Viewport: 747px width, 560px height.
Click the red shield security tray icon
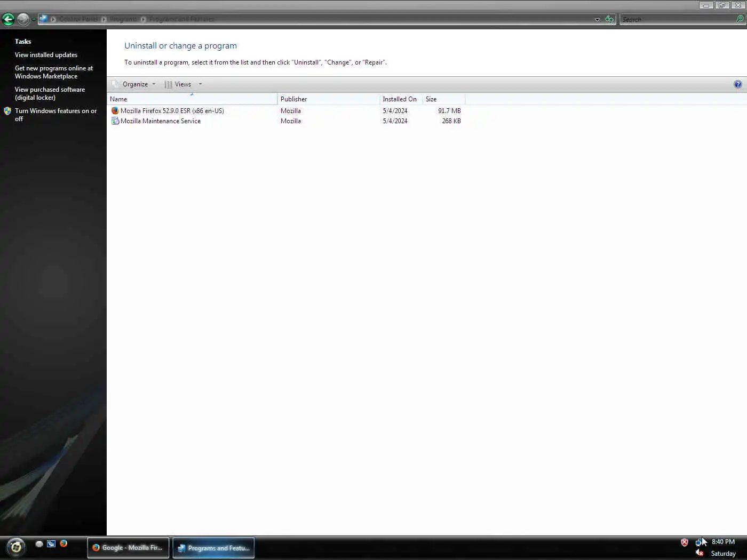click(685, 542)
